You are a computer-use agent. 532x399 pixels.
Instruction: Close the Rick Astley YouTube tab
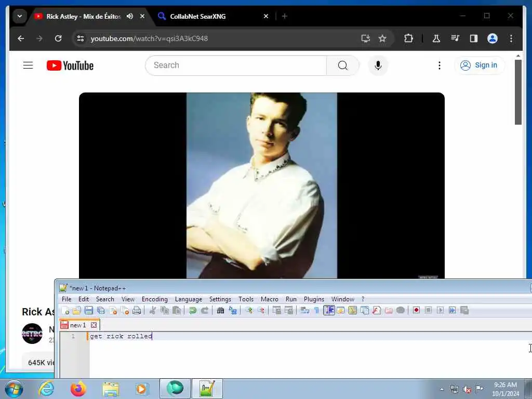point(142,16)
